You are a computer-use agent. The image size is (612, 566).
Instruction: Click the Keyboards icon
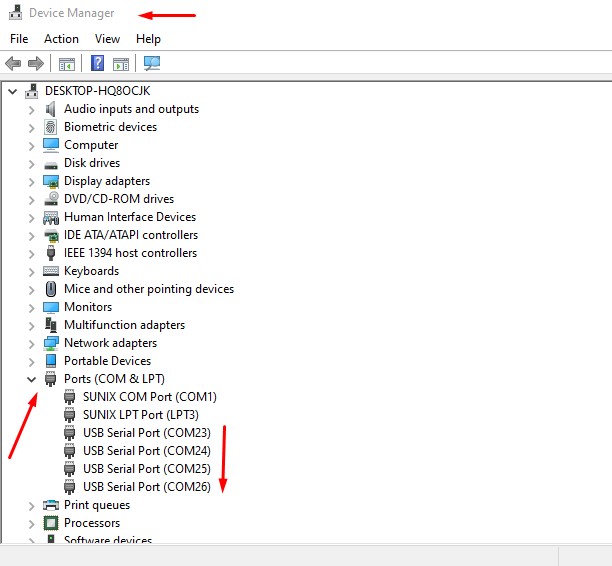click(x=51, y=271)
